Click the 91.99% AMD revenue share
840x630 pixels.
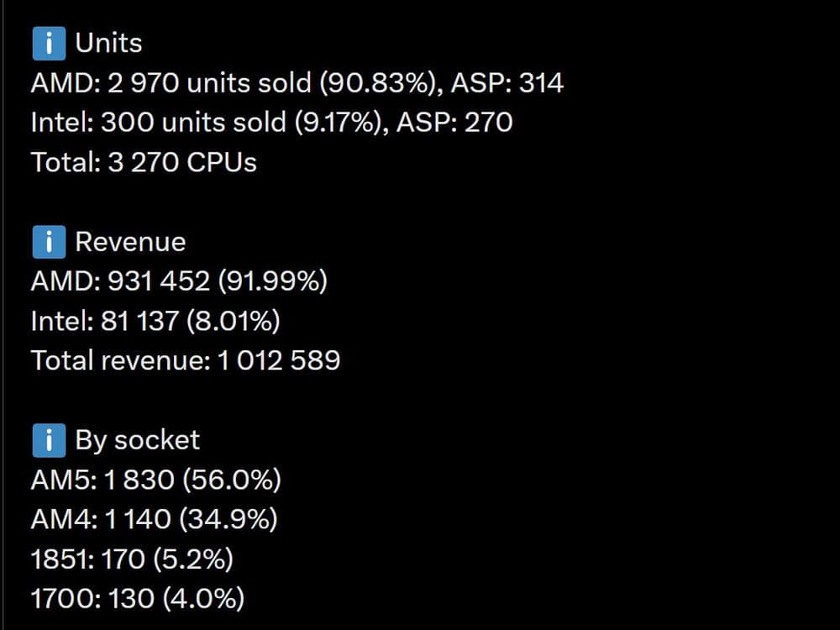tap(273, 281)
